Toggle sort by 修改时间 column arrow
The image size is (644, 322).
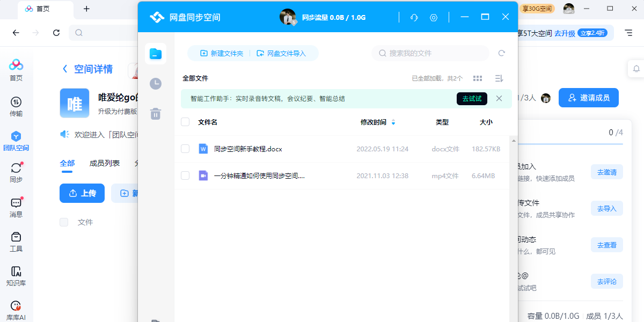pos(393,122)
